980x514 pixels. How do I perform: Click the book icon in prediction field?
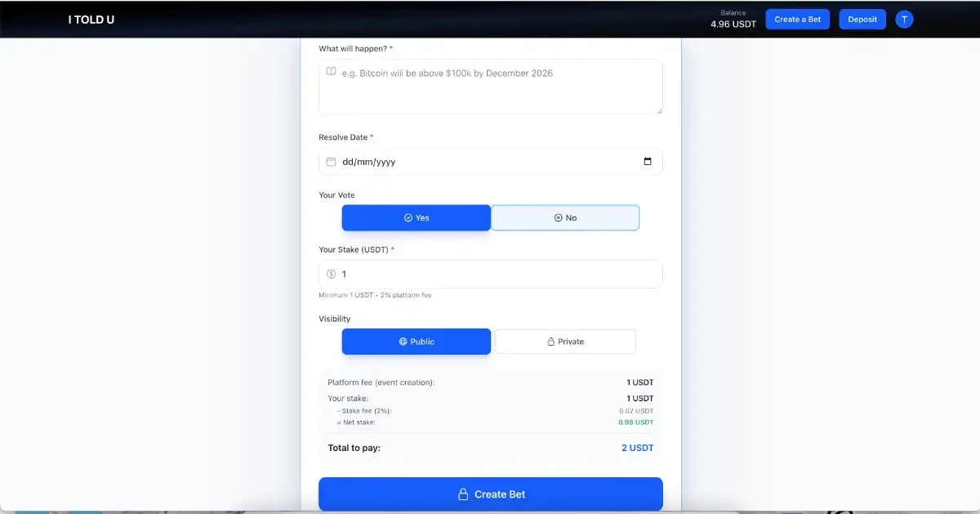click(331, 72)
